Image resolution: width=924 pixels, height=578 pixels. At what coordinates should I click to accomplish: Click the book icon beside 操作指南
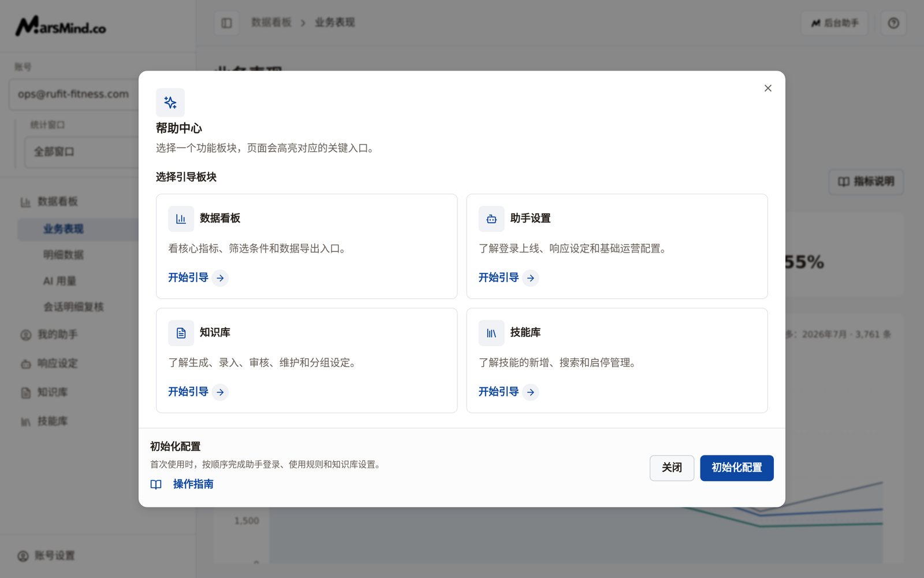[156, 484]
